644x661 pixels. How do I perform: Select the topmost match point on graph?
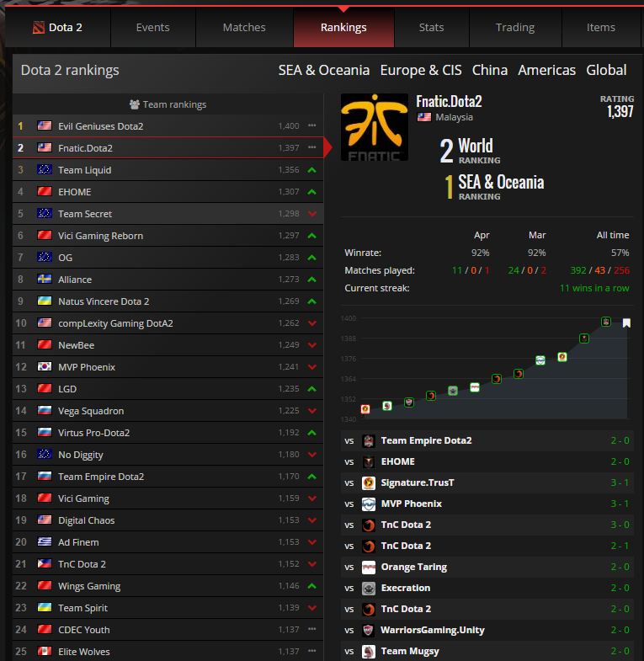tap(606, 322)
